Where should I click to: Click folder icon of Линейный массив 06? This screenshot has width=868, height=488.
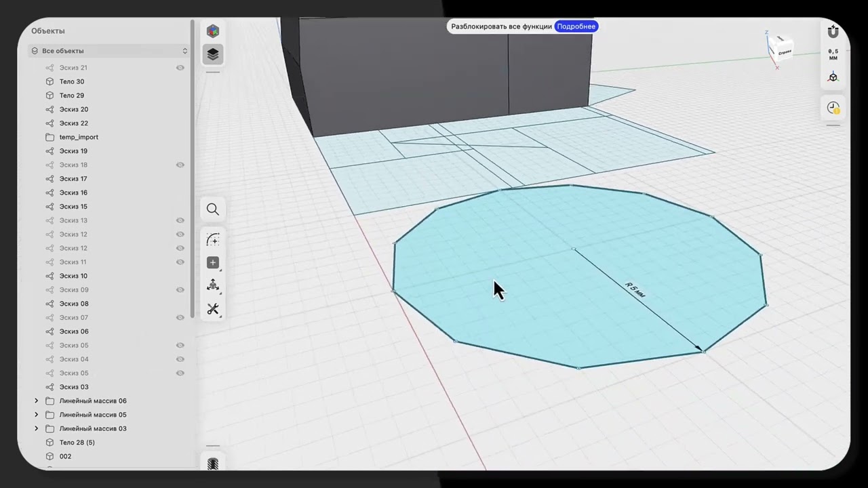click(50, 401)
